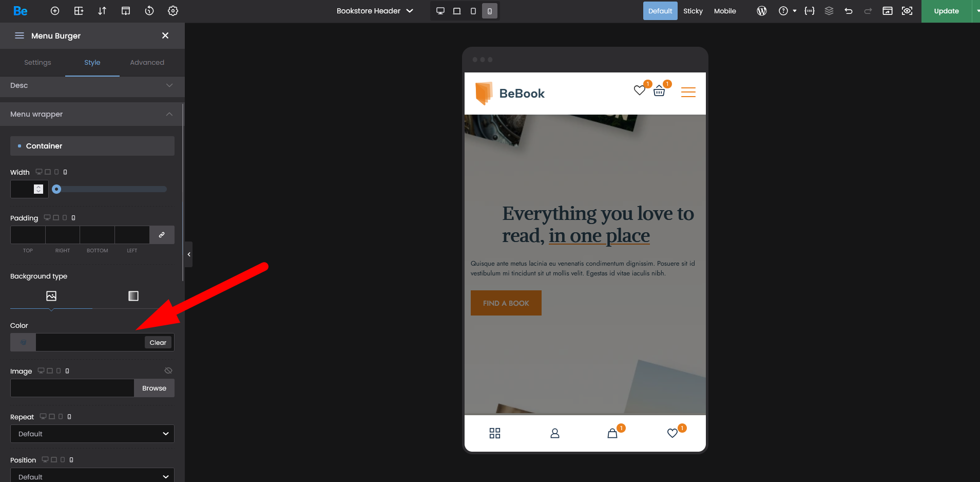Click the undo arrow icon

coord(849,11)
